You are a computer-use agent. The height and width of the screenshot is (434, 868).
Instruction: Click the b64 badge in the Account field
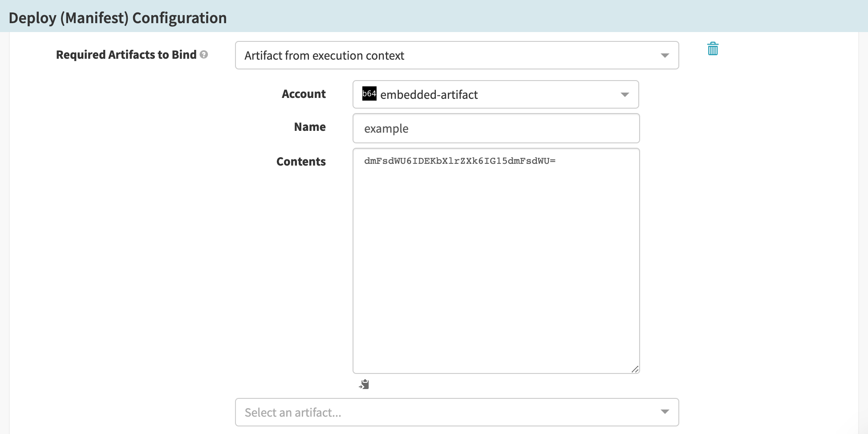pos(369,94)
